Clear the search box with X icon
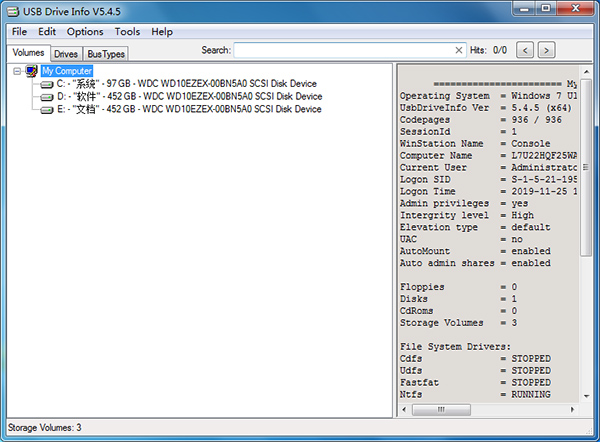Screen dimensions: 600x442 coord(459,50)
